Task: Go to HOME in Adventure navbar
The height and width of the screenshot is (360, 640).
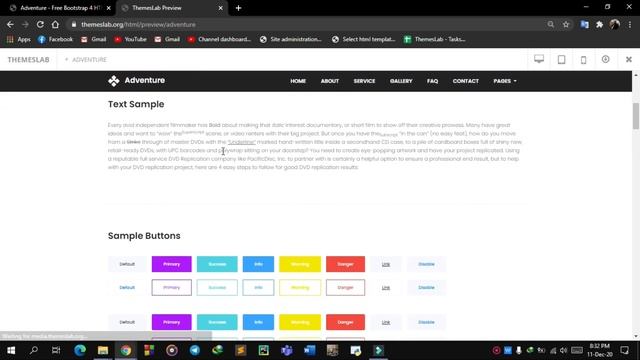Action: click(x=298, y=81)
